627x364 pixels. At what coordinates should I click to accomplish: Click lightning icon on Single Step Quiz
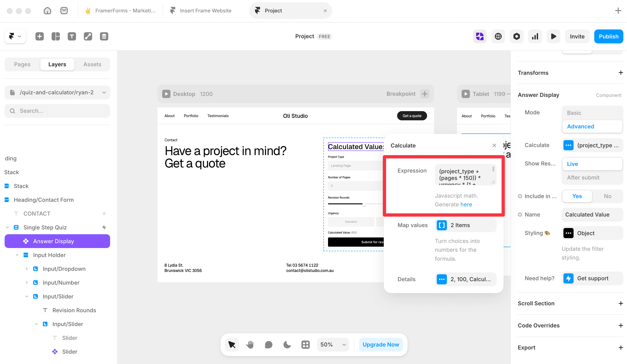click(104, 227)
